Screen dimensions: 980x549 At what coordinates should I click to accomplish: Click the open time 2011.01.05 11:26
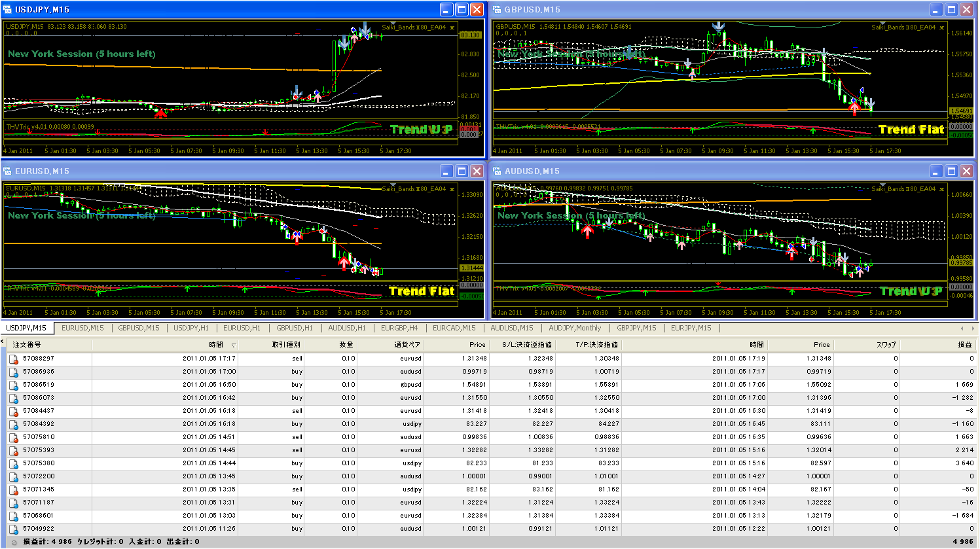pos(209,529)
